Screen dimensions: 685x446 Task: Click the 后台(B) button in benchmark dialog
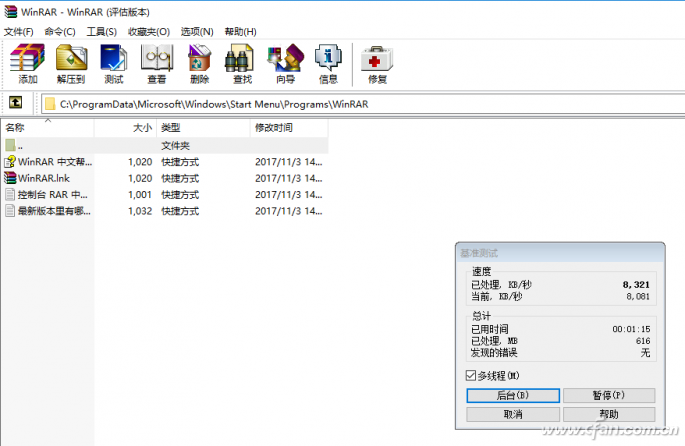513,395
